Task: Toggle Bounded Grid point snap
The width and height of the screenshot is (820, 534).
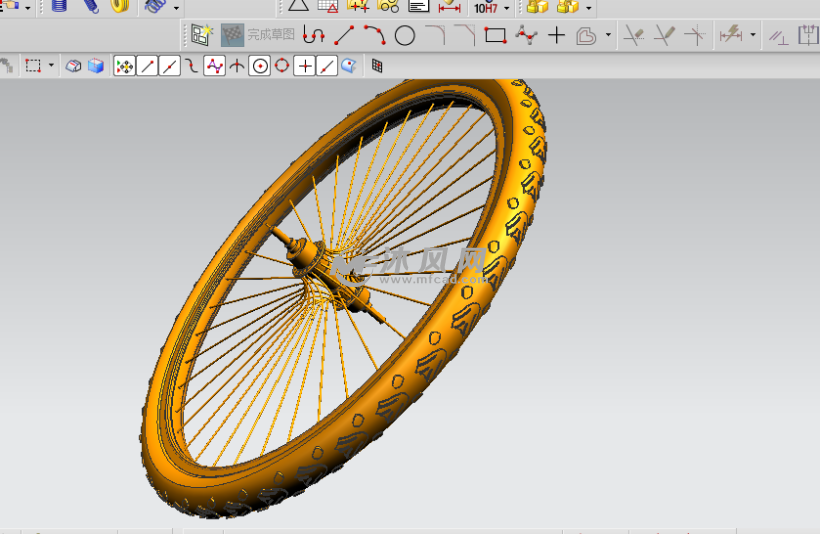Action: point(377,66)
